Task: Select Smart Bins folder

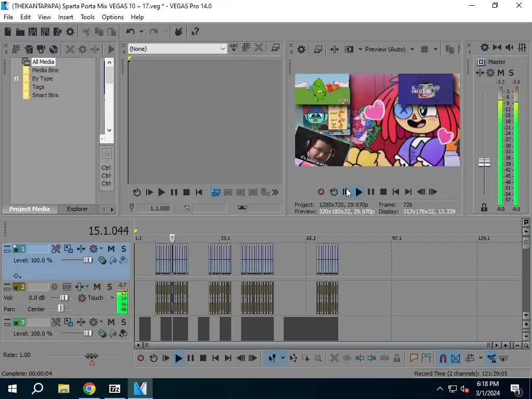Action: [45, 96]
